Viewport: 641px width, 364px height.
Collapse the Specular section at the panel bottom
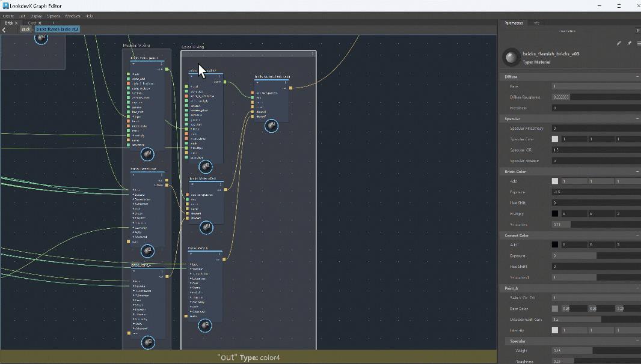pos(637,341)
